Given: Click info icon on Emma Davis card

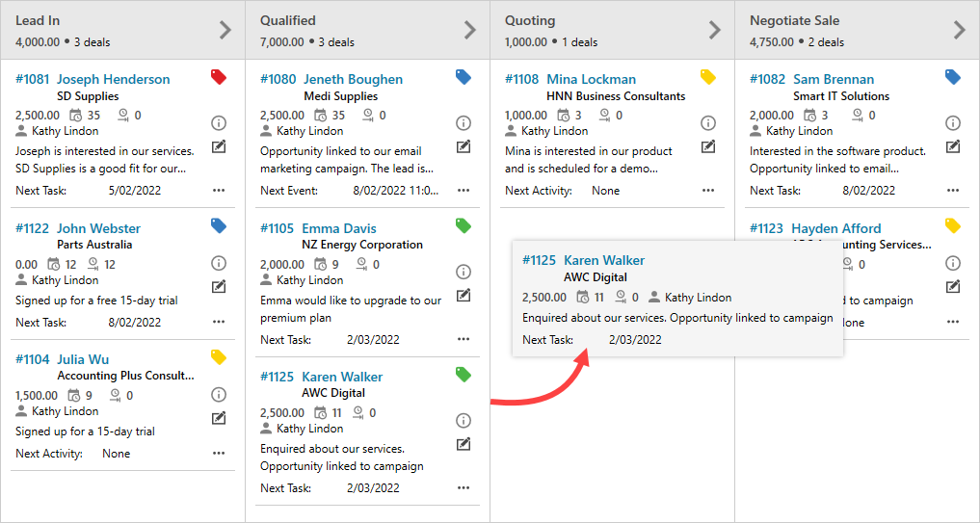Looking at the screenshot, I should click(x=464, y=272).
